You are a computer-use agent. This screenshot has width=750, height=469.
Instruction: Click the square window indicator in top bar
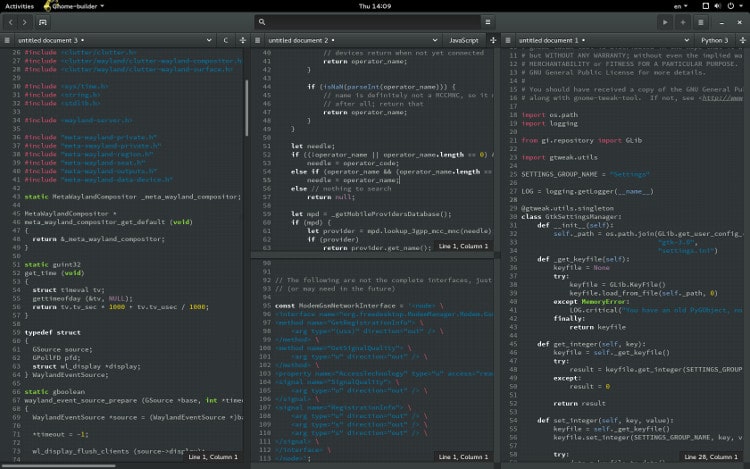tap(705, 6)
